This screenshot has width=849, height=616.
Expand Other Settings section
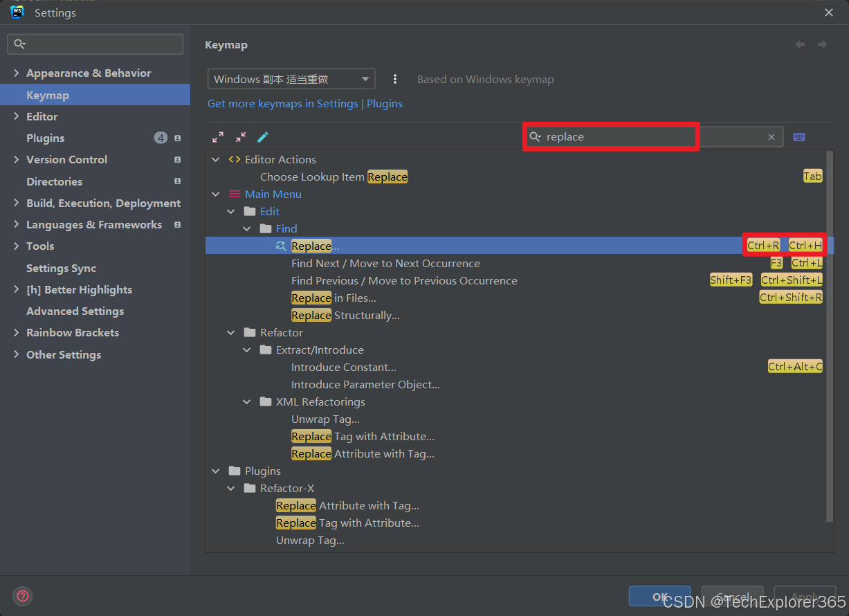[16, 354]
